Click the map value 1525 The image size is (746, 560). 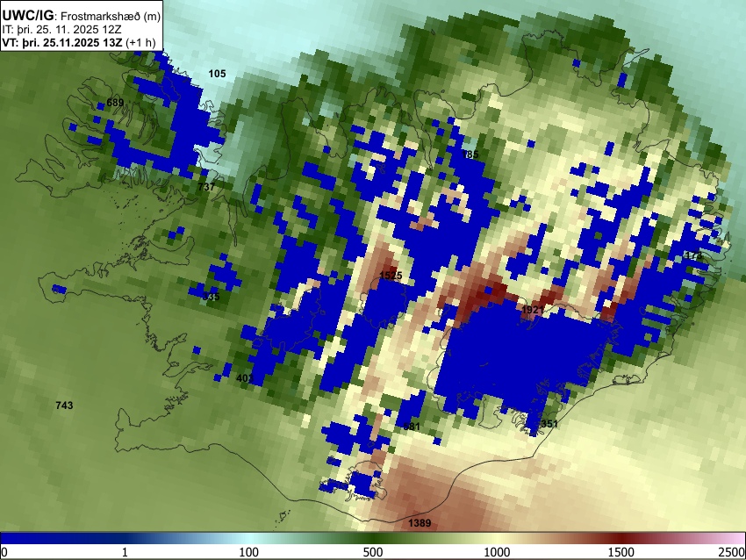pyautogui.click(x=391, y=276)
